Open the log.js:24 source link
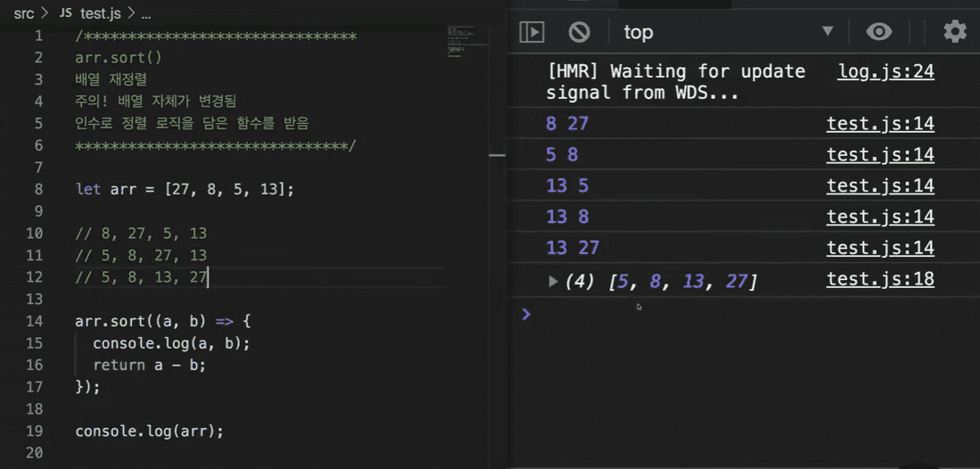The image size is (980, 469). (886, 72)
